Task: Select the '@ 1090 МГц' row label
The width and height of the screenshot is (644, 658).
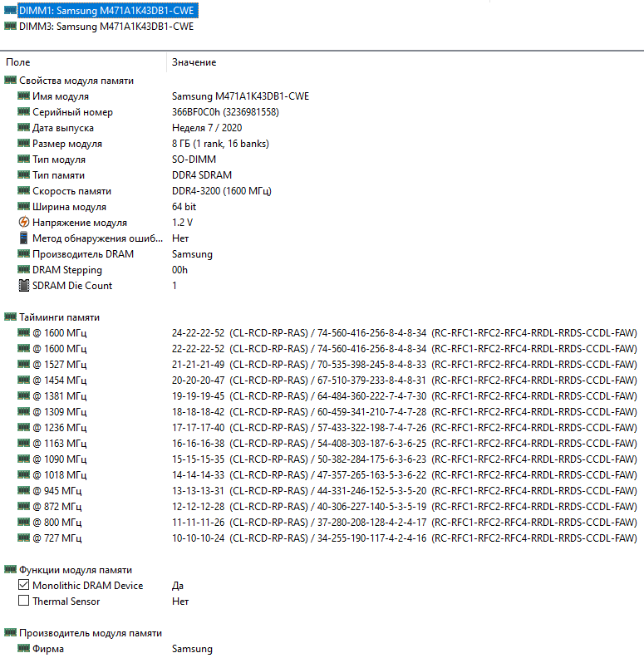Action: point(60,459)
